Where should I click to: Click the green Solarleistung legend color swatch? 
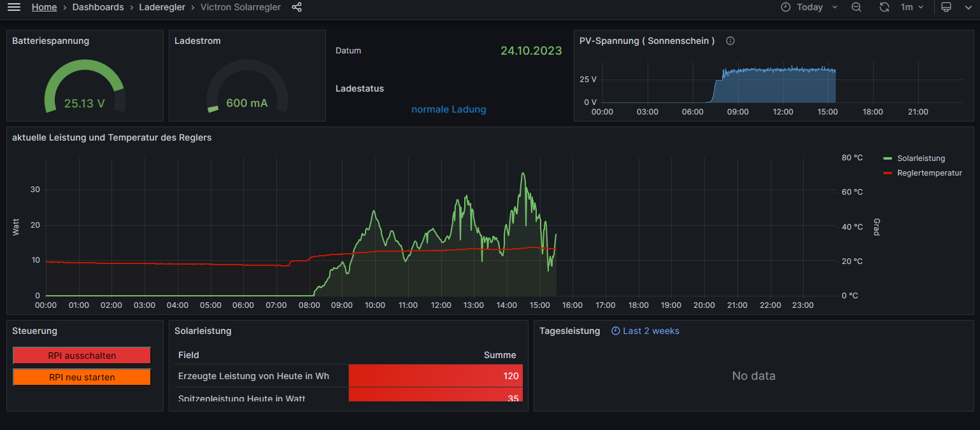888,158
